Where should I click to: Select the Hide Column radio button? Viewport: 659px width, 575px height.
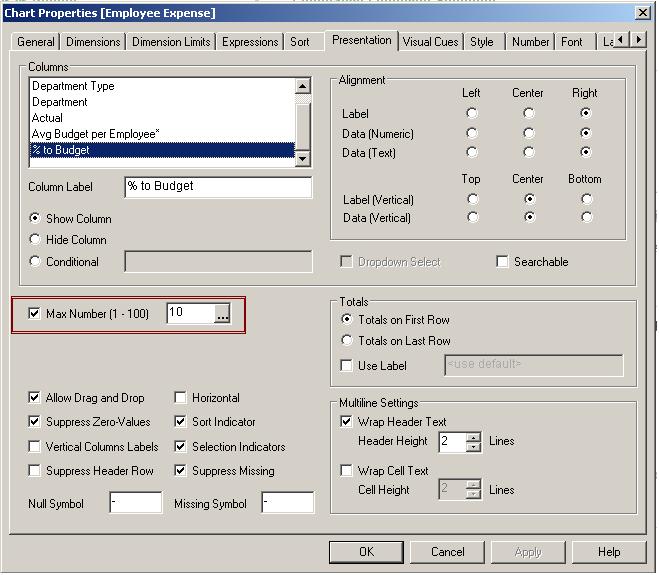(35, 239)
